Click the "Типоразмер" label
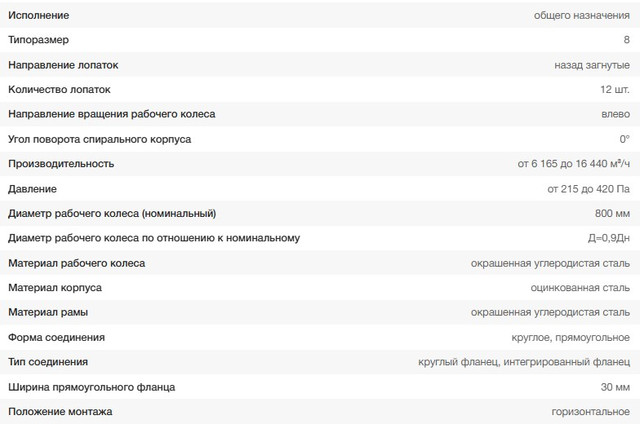Screen dimensions: 640x433 click(x=41, y=40)
